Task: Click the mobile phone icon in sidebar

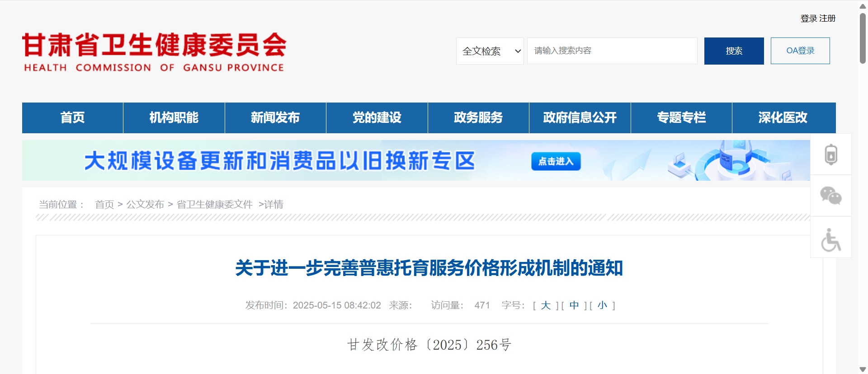Action: point(831,154)
